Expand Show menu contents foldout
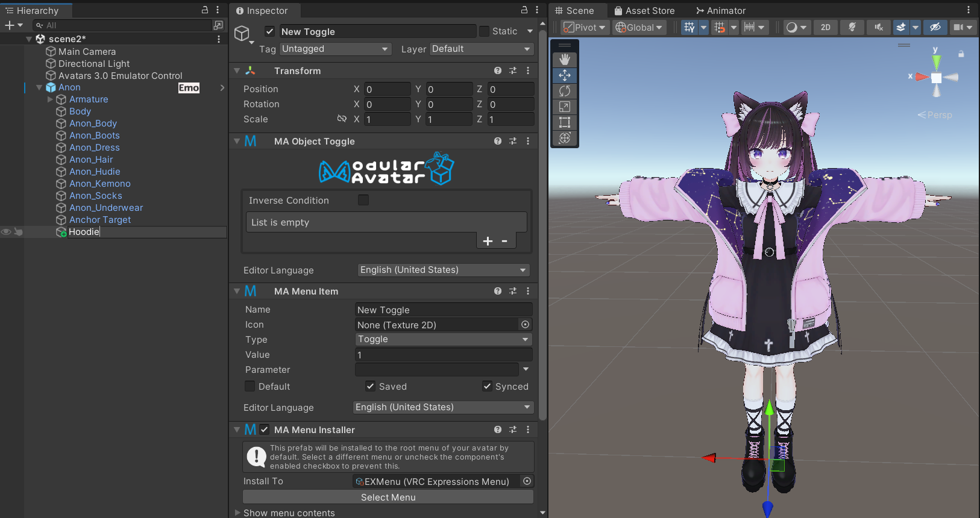 click(x=237, y=513)
